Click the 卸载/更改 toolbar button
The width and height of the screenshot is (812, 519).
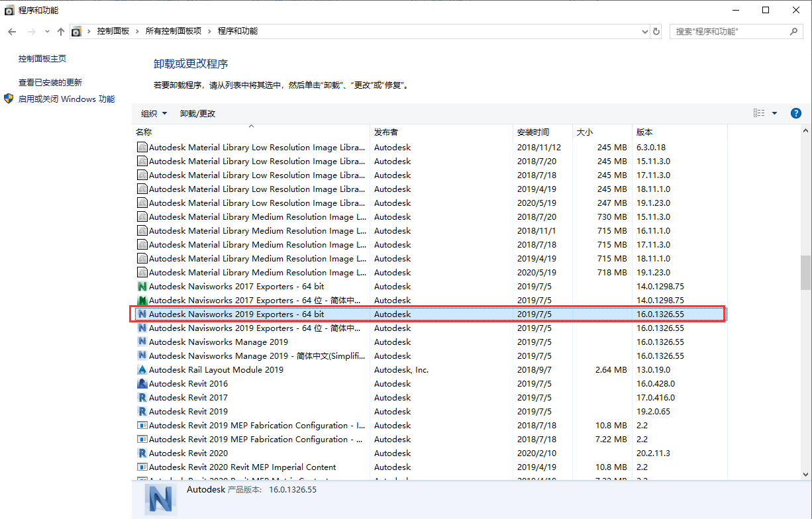click(x=197, y=114)
